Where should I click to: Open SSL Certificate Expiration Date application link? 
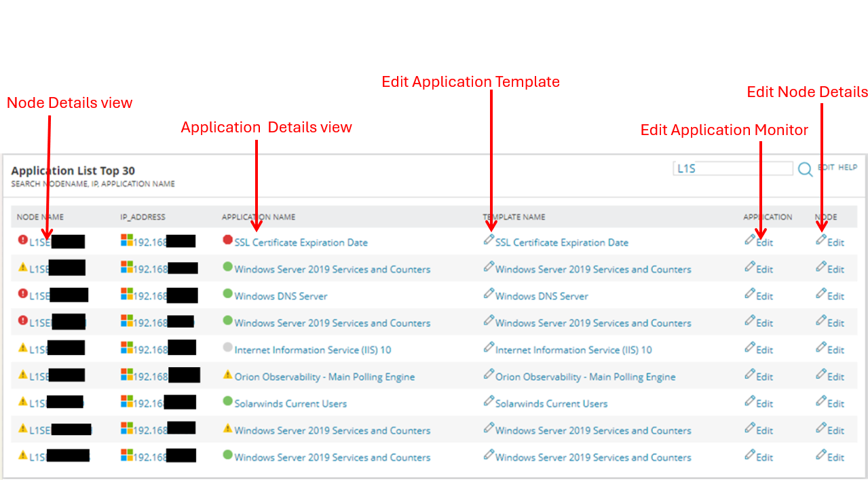click(301, 242)
